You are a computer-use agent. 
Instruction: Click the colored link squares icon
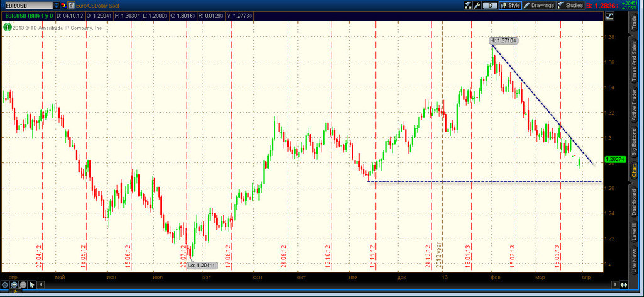[64, 5]
